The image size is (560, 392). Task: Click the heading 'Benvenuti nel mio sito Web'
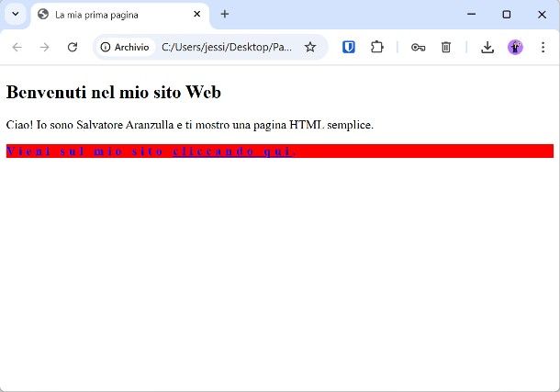(114, 92)
